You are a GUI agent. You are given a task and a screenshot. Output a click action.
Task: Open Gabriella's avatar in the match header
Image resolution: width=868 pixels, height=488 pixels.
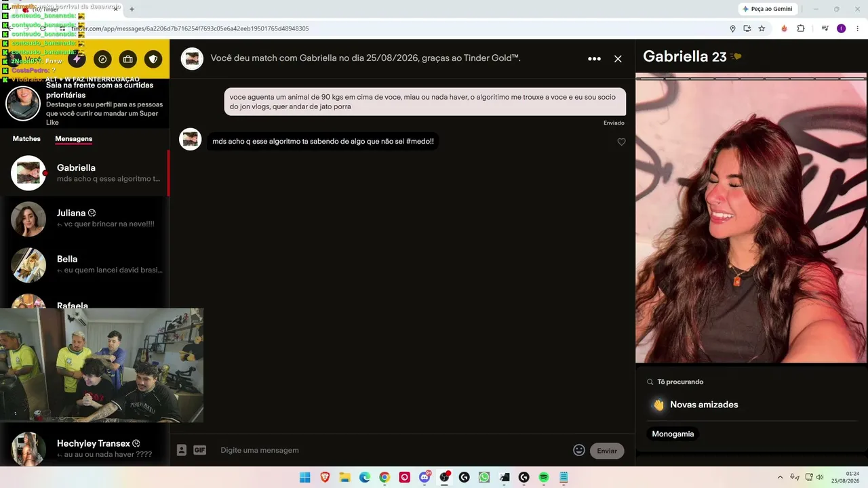(x=192, y=59)
